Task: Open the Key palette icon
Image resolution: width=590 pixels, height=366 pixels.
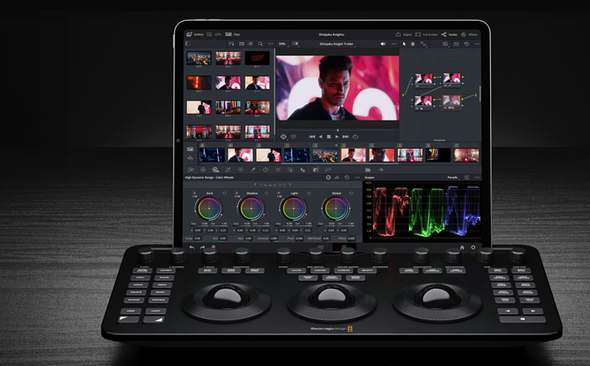Action: pos(316,170)
